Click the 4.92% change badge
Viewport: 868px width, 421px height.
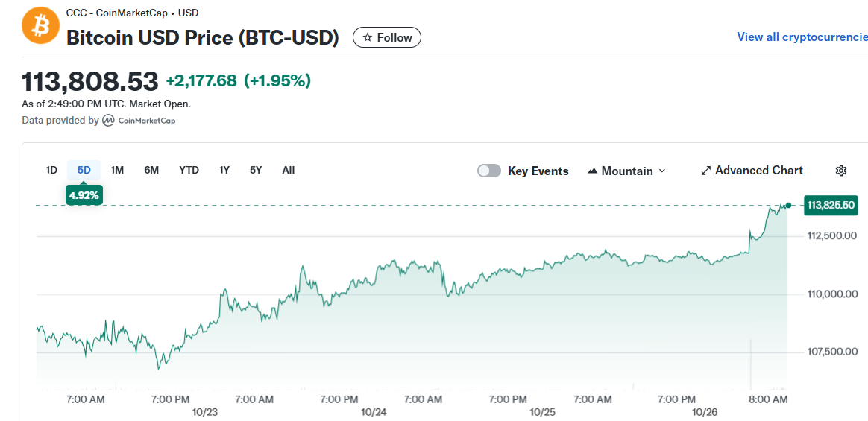coord(84,195)
